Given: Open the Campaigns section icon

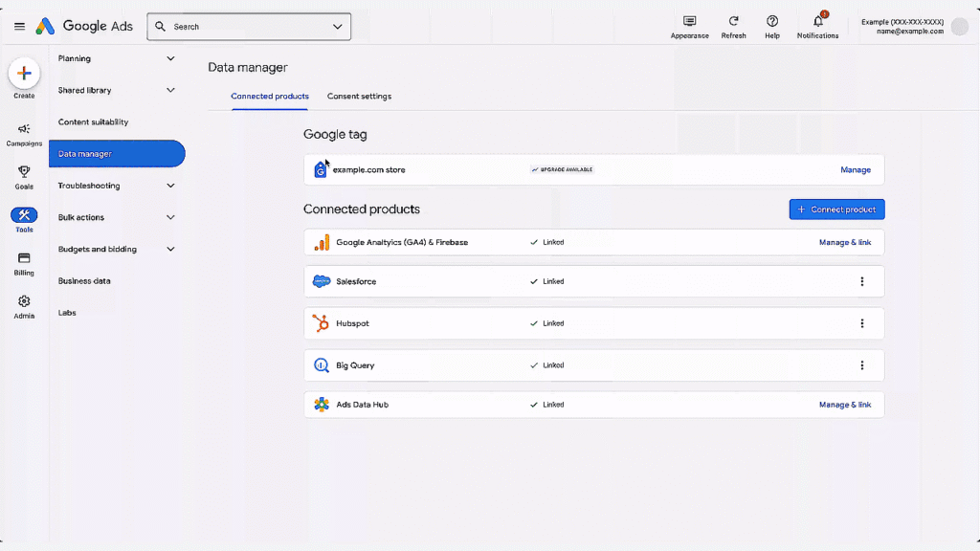Looking at the screenshot, I should (23, 129).
